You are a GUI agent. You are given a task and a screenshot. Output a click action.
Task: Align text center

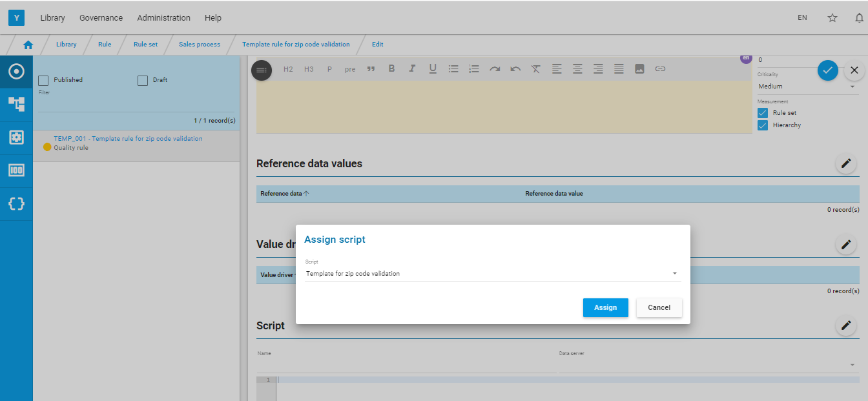click(x=577, y=68)
